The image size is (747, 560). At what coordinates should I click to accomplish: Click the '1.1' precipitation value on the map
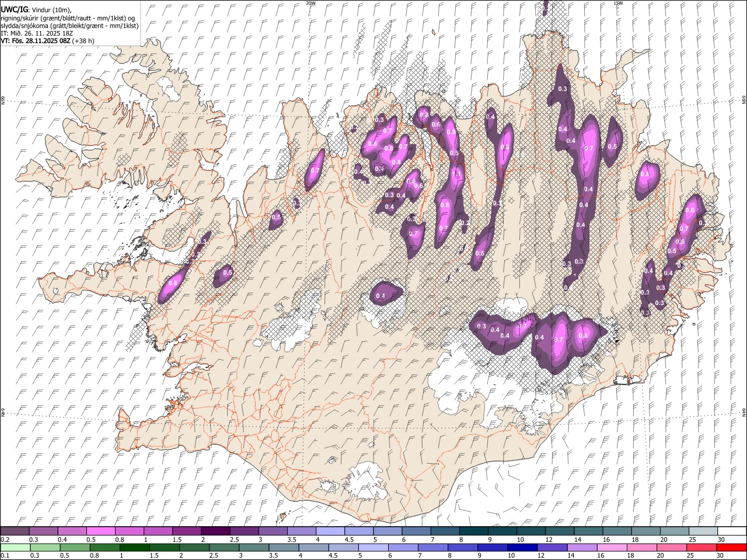(457, 174)
